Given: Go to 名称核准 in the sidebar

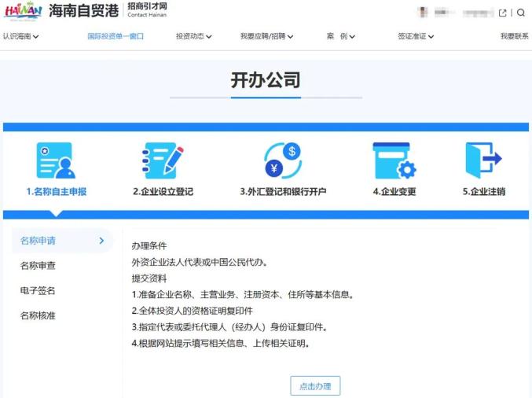Looking at the screenshot, I should tap(38, 316).
